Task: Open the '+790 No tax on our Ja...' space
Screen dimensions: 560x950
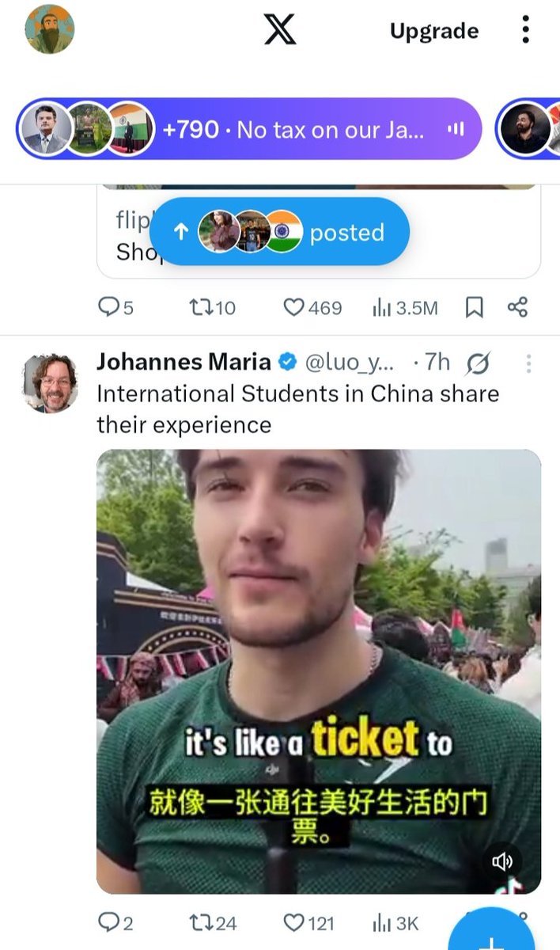Action: pos(248,129)
